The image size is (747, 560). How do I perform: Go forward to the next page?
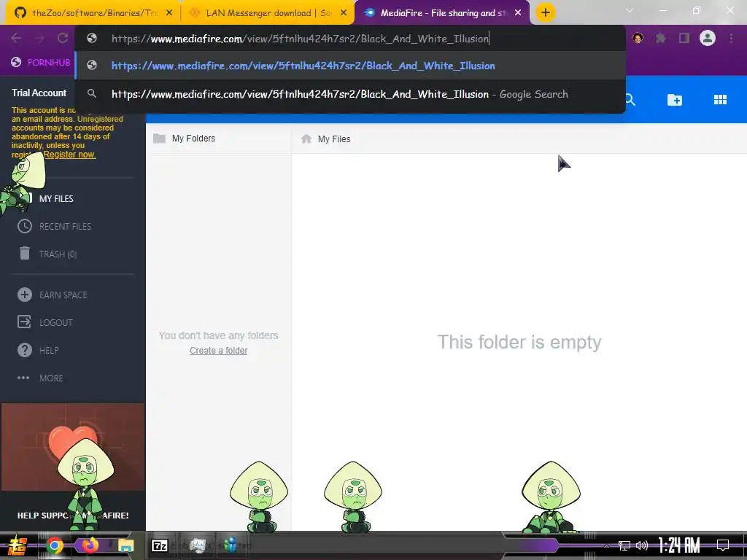pos(39,38)
